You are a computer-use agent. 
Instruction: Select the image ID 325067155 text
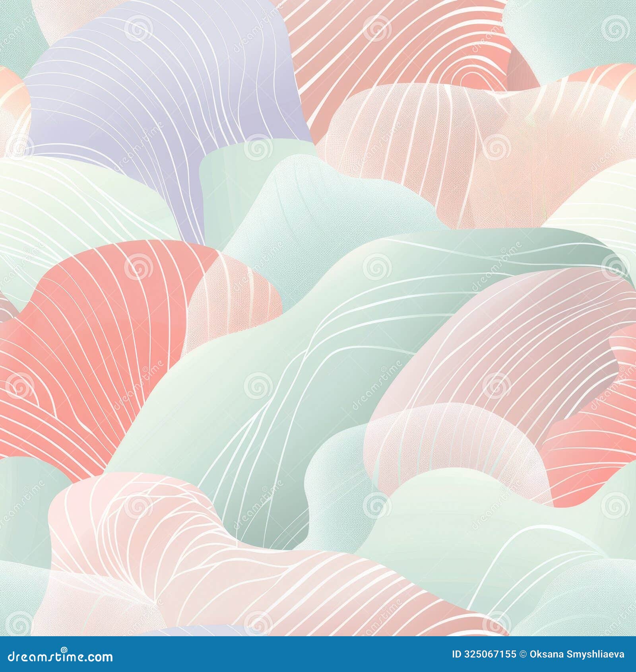pyautogui.click(x=485, y=654)
